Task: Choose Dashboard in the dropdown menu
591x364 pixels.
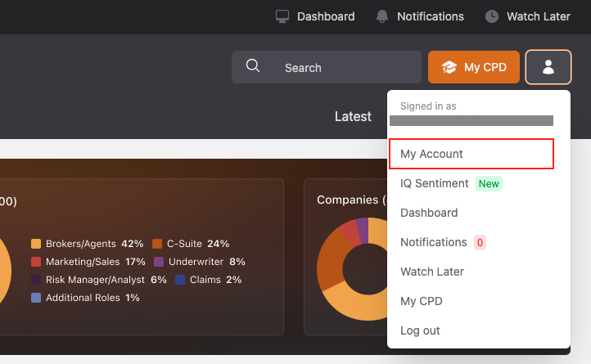Action: 429,213
